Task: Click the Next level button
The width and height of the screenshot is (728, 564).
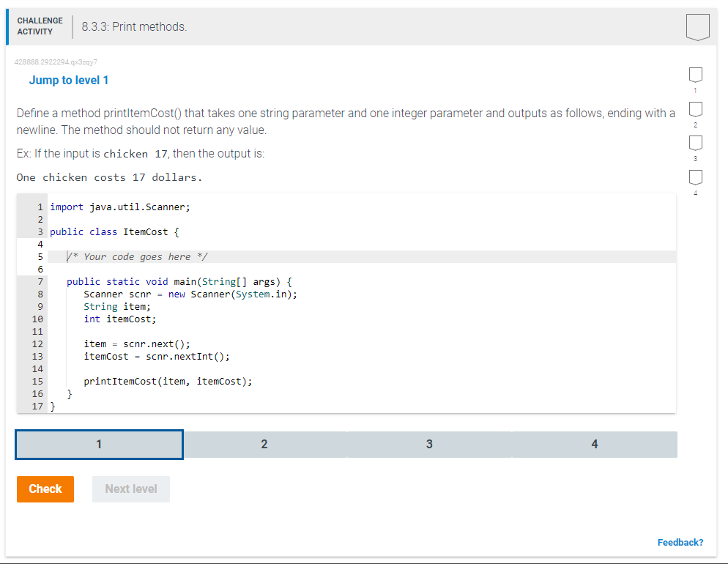Action: click(130, 489)
